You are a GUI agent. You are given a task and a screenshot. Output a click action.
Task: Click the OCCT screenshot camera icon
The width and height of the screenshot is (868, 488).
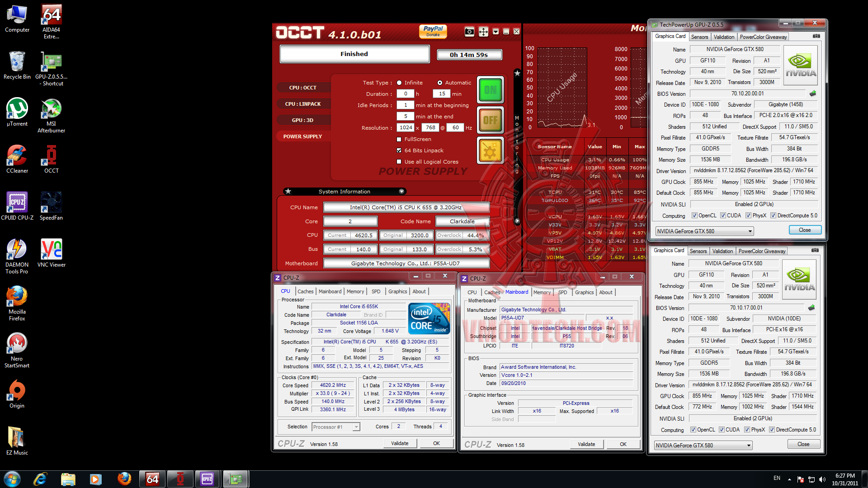tap(469, 32)
